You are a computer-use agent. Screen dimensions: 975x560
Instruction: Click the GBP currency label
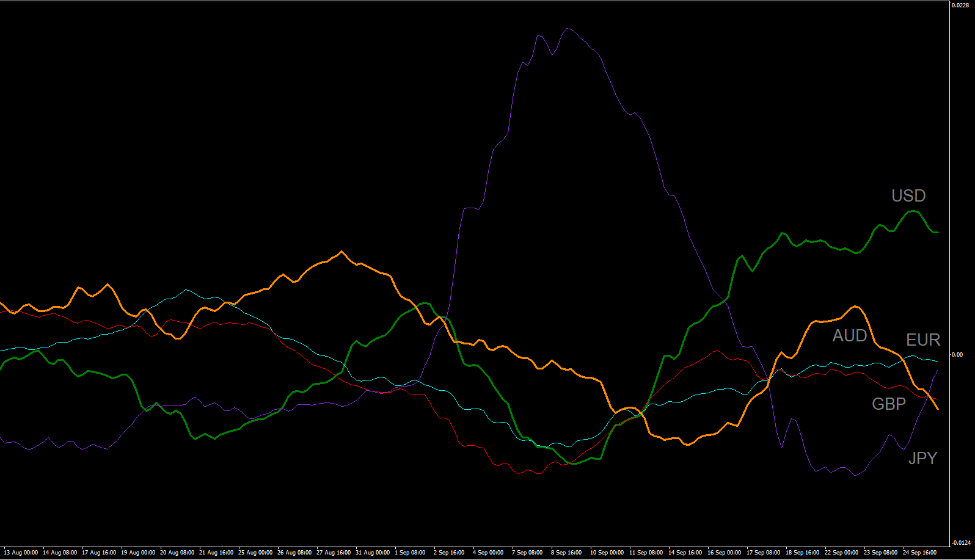[889, 404]
